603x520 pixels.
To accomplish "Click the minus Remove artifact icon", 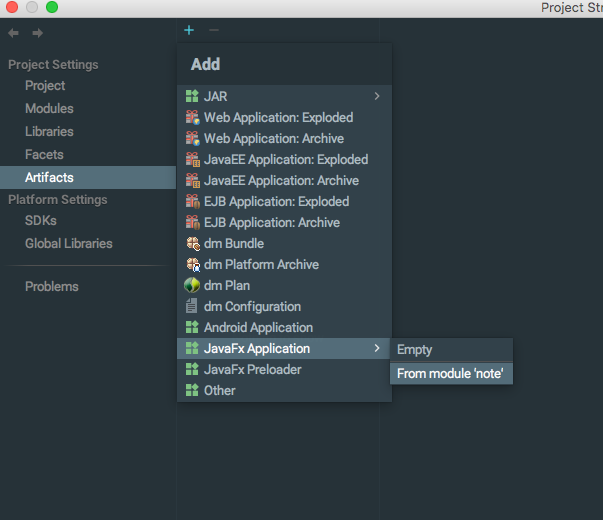I will point(214,30).
